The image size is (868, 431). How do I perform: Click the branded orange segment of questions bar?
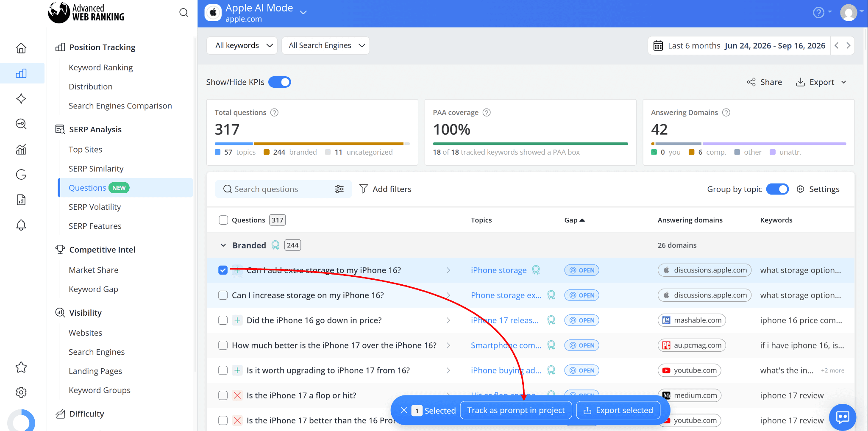pos(328,144)
